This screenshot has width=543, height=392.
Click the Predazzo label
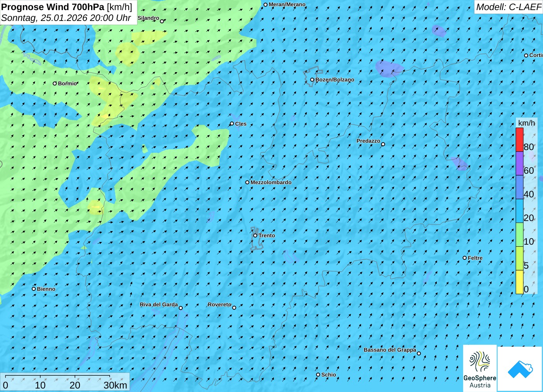(x=368, y=141)
